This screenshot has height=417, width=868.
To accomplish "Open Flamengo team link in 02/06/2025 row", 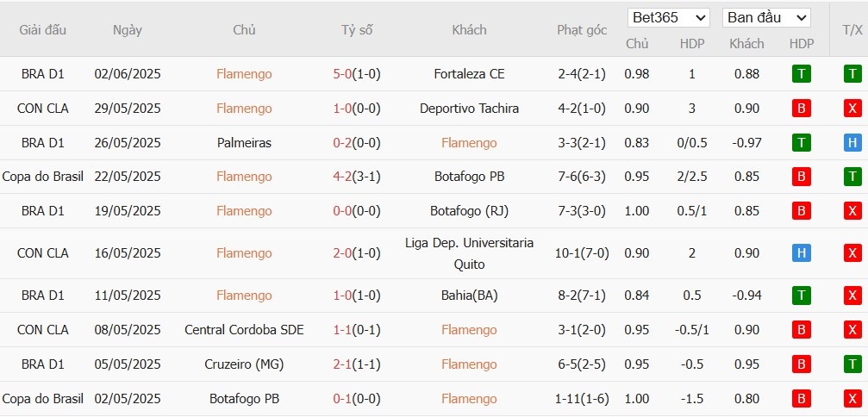I will [x=244, y=74].
